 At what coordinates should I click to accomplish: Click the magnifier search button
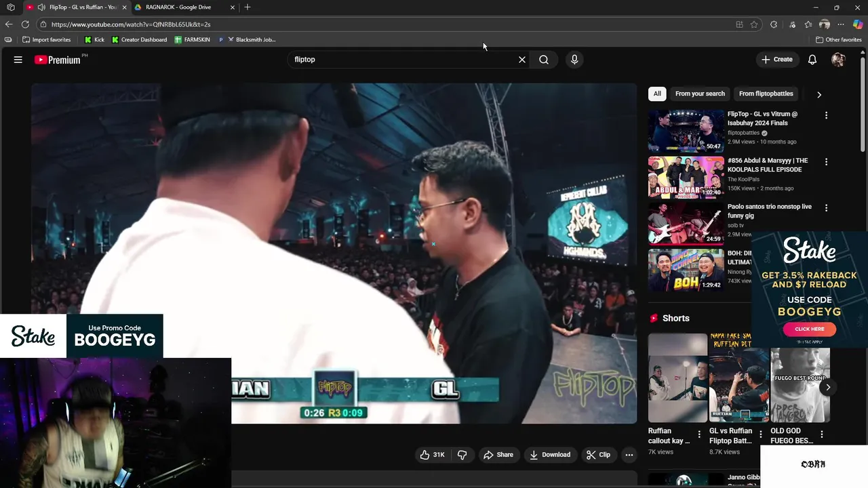[x=544, y=60]
